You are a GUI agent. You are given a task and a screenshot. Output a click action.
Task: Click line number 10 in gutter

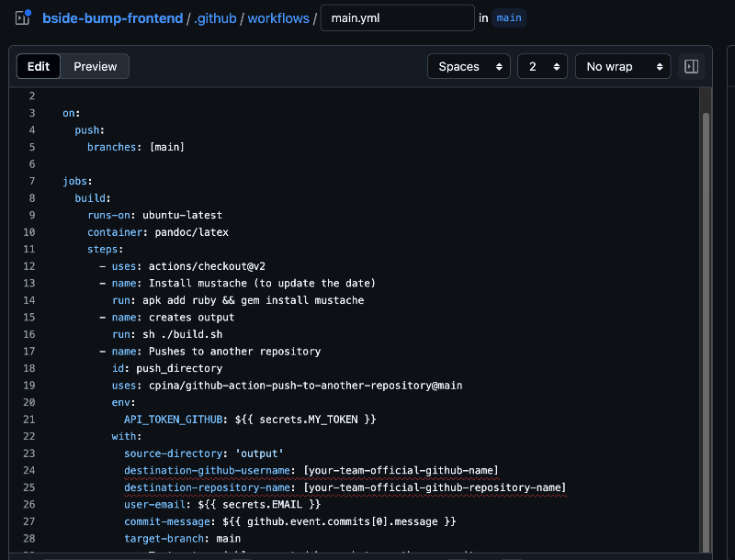(29, 232)
